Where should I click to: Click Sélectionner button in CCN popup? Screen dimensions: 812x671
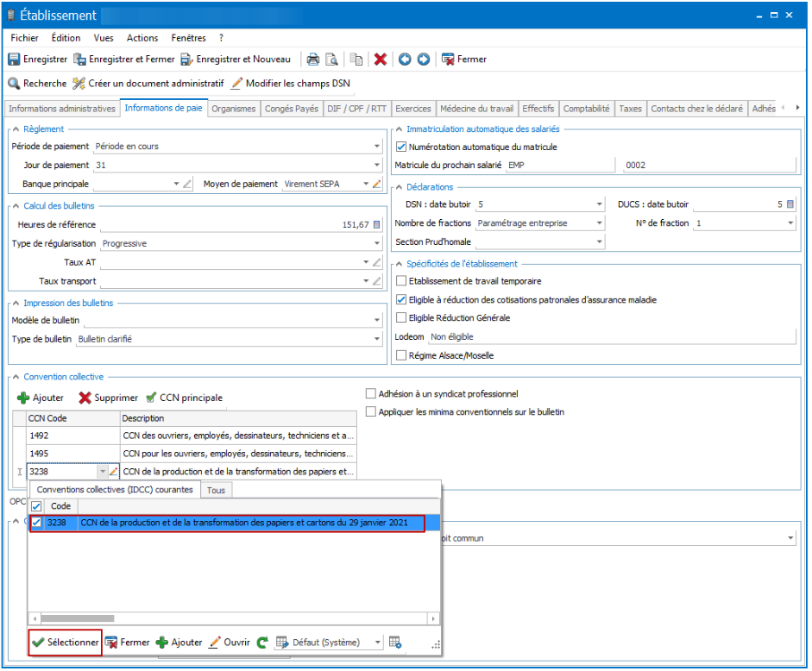point(66,643)
